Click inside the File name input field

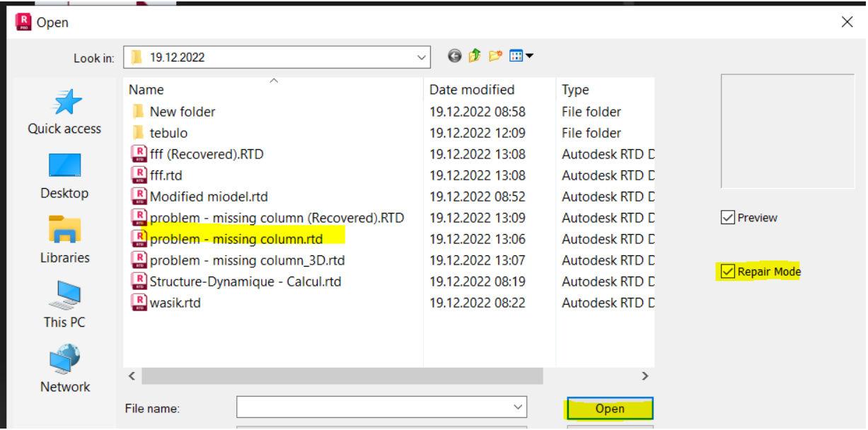(368, 407)
